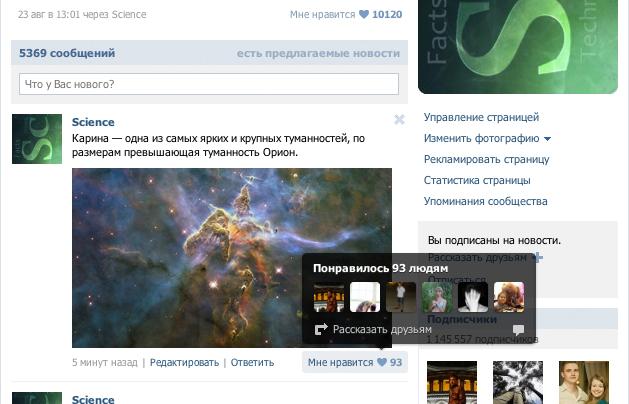Click the 5 минут назад timestamp

(x=105, y=362)
